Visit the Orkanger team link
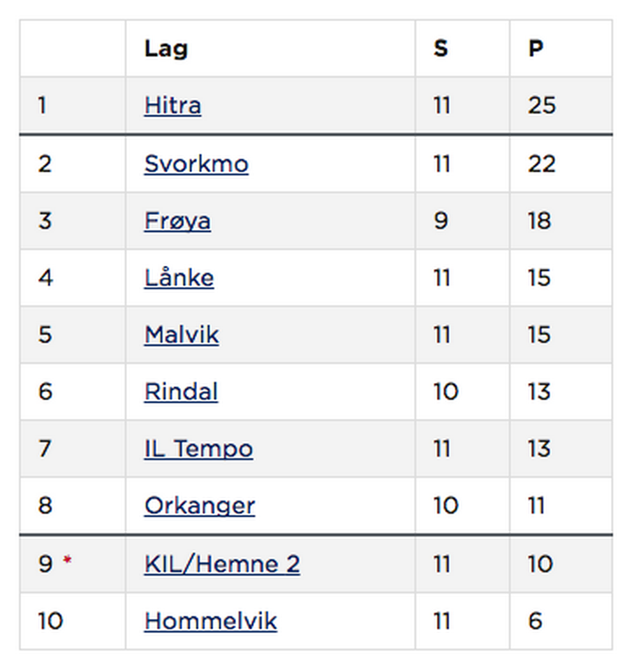625x672 pixels. [199, 506]
